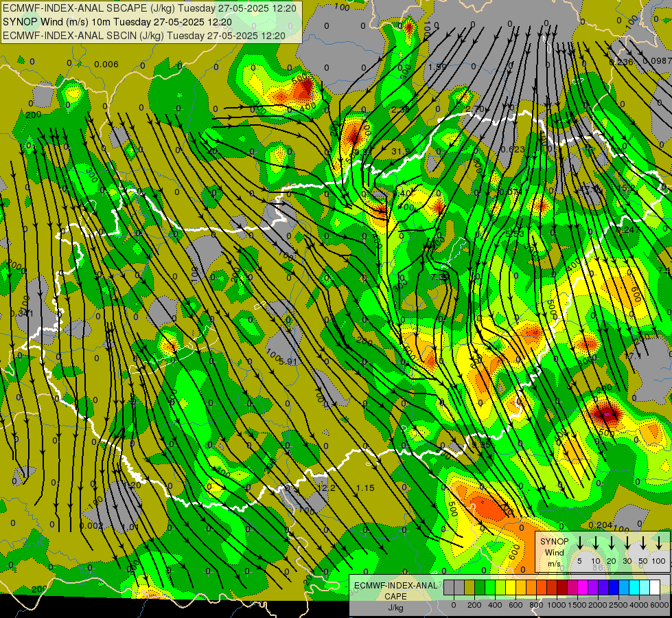This screenshot has width=672, height=618.
Task: Click the 5.53 value on the map
Action: [515, 233]
